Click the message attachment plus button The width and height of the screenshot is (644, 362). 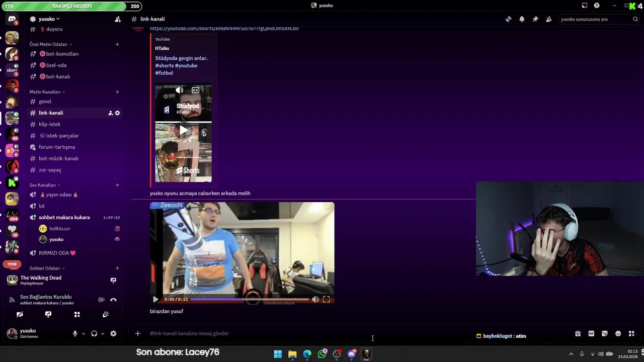tap(137, 333)
